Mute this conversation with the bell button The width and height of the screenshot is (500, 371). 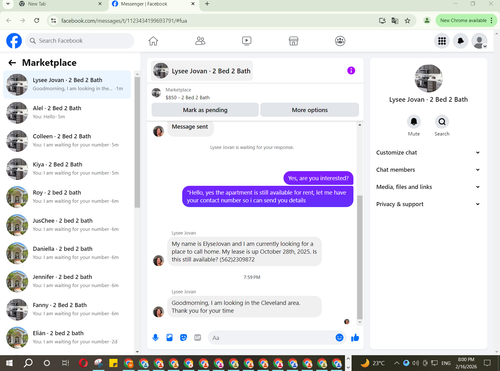414,122
